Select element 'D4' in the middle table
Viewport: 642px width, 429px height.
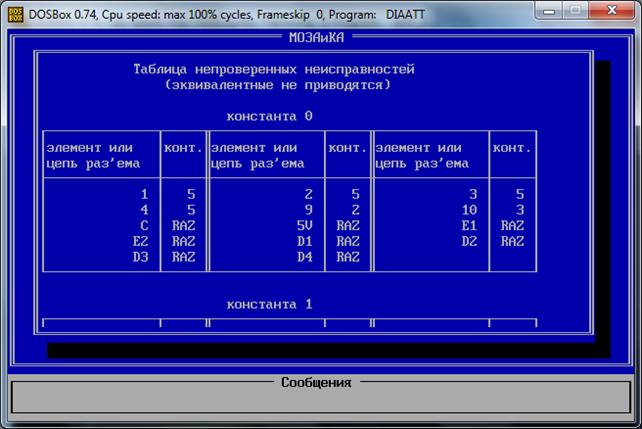tap(305, 257)
